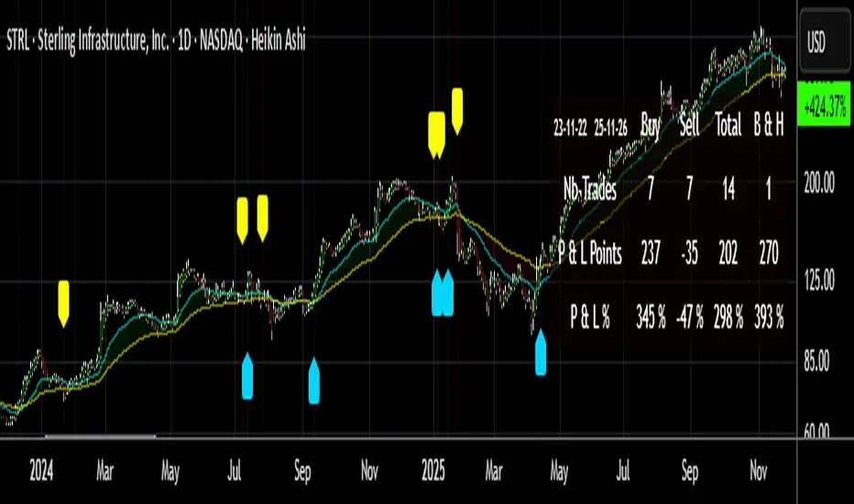Viewport: 854px width, 504px height.
Task: Click the Total column header in table
Action: pos(728,126)
